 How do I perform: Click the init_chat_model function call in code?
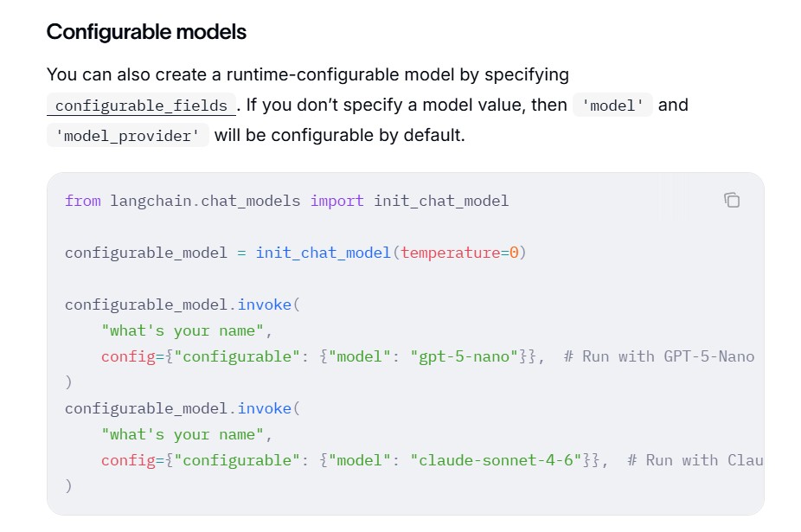click(323, 253)
